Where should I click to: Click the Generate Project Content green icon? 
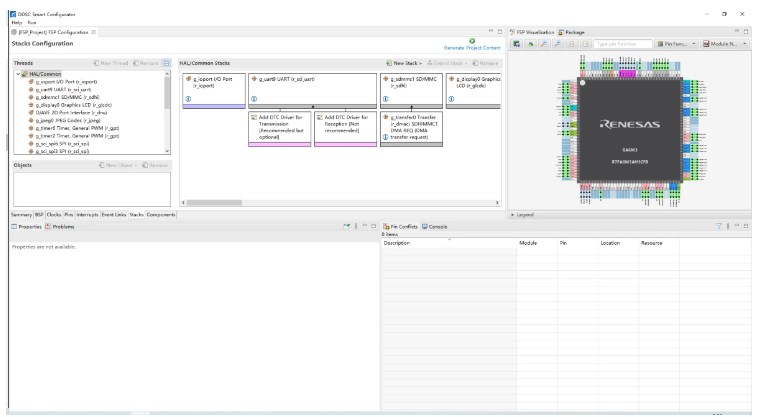point(472,41)
